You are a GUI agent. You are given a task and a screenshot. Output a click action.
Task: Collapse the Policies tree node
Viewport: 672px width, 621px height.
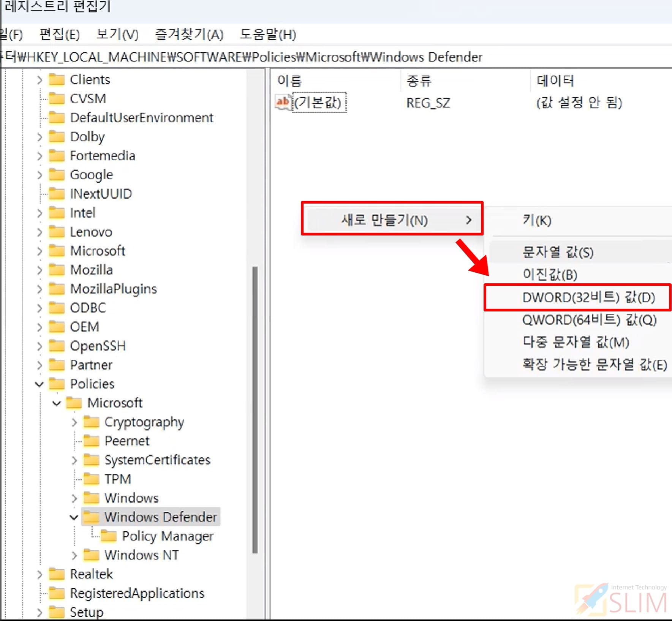pos(40,384)
